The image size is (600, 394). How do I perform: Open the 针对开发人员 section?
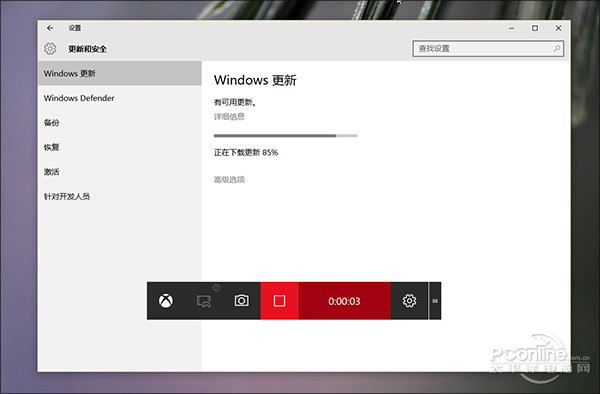point(119,196)
